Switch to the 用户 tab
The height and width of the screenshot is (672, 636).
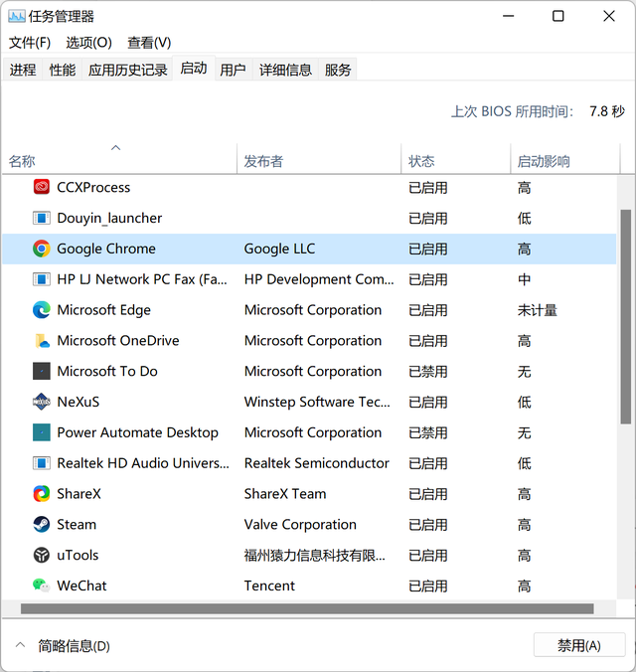(233, 70)
